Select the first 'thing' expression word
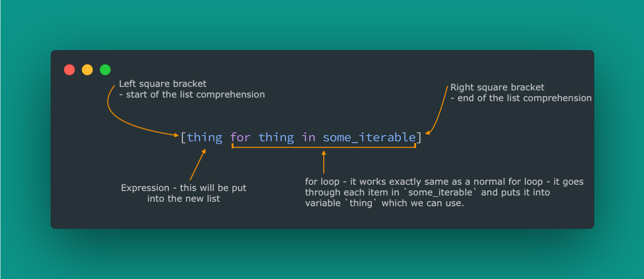Viewport: 644px width, 279px height. click(205, 137)
